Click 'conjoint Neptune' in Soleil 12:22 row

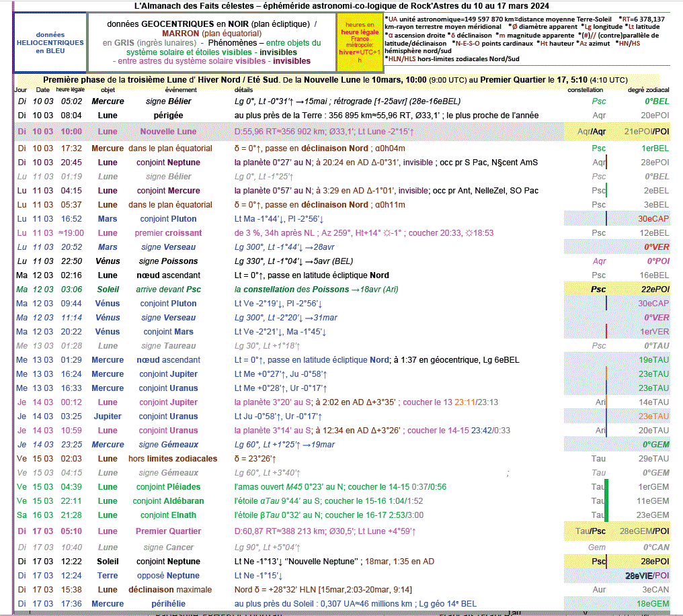click(168, 562)
